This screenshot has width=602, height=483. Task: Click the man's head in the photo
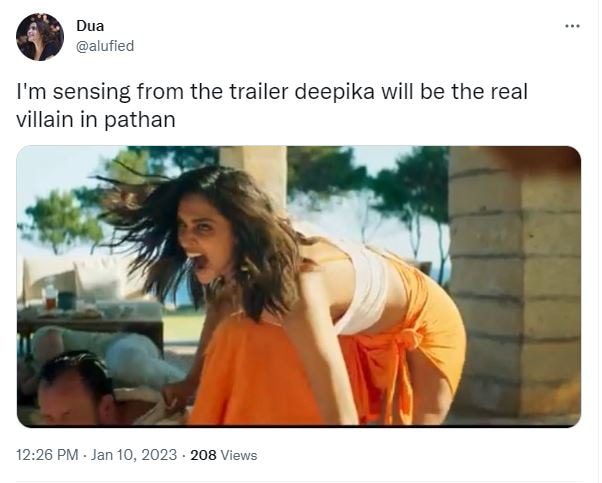[x=77, y=389]
